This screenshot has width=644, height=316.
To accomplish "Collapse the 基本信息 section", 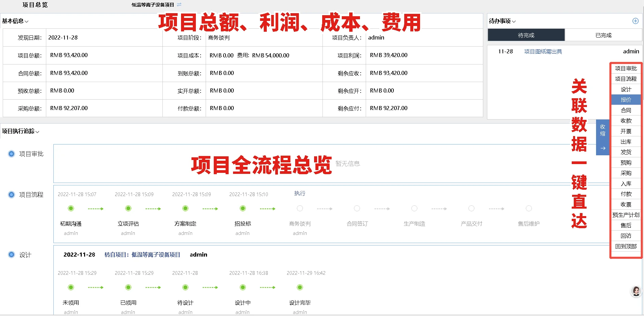I will pyautogui.click(x=27, y=21).
